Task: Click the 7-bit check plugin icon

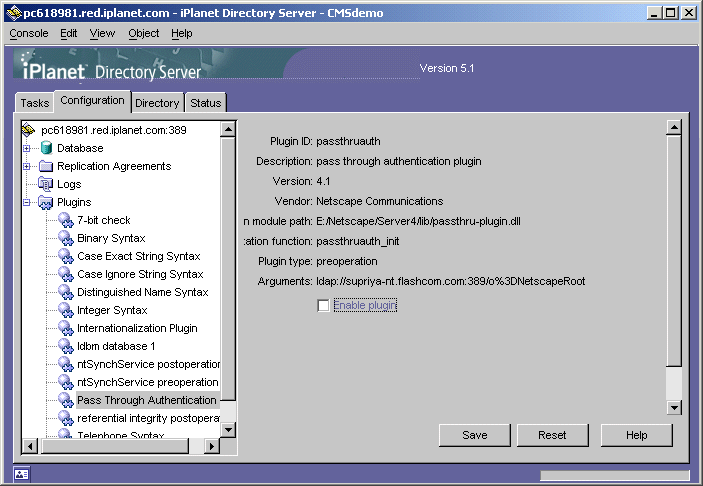Action: [x=66, y=220]
